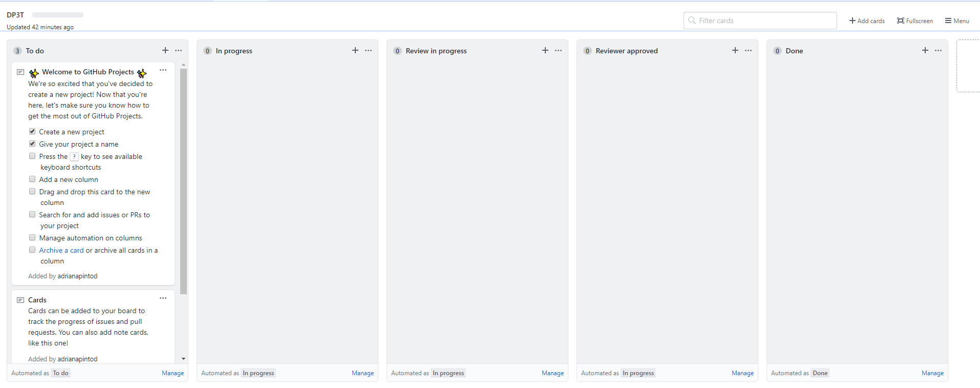The image size is (980, 388).
Task: Check the Drag and drop this card checkbox
Action: tap(32, 191)
